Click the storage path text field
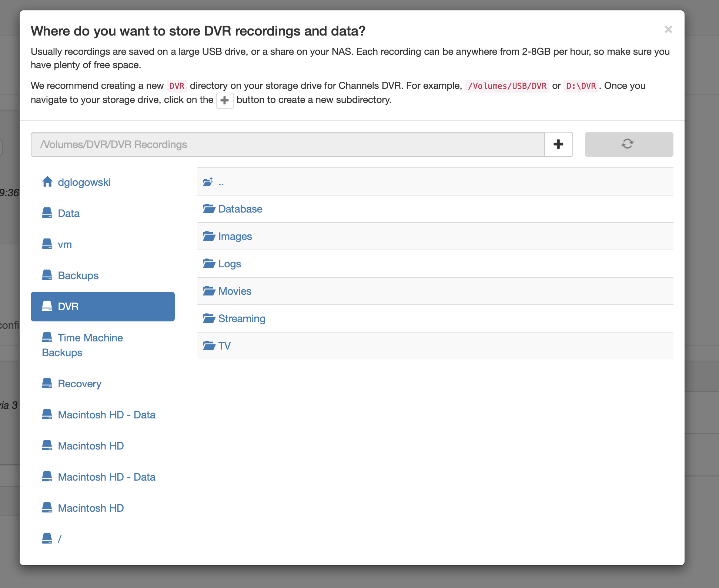The width and height of the screenshot is (719, 588). click(287, 144)
